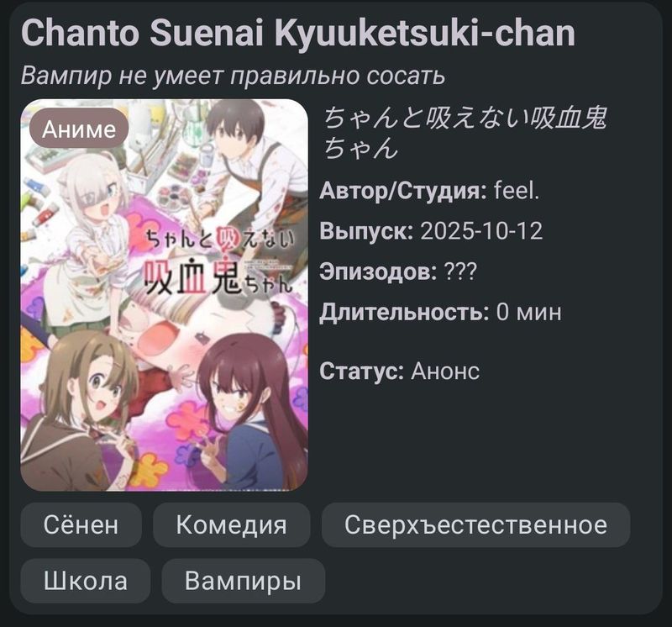Click the Статус label
The image size is (672, 627).
pyautogui.click(x=362, y=371)
